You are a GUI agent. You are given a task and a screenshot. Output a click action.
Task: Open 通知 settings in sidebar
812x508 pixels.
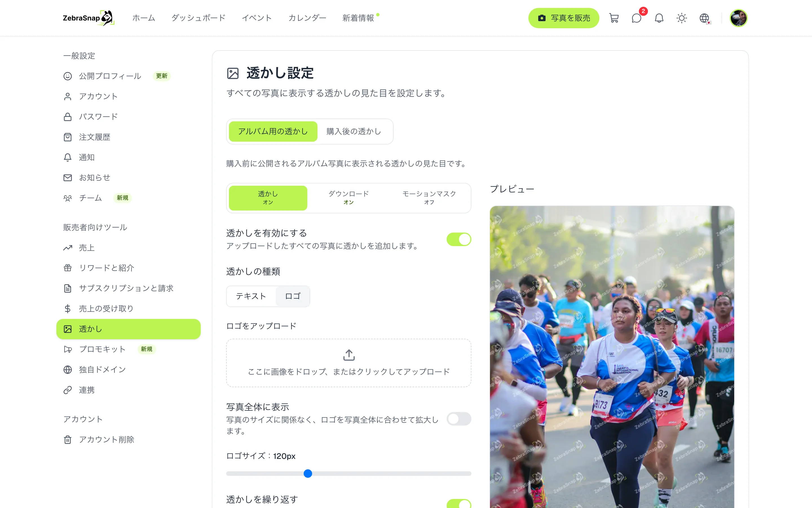tap(129, 157)
